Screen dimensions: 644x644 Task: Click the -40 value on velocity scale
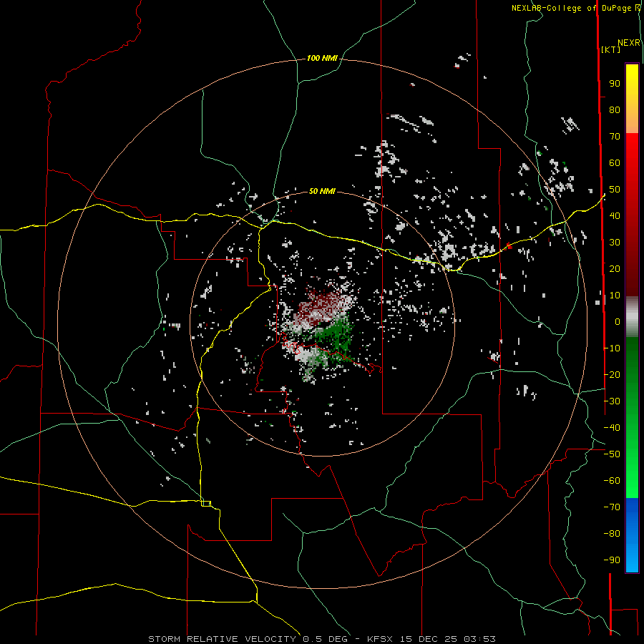click(x=612, y=428)
